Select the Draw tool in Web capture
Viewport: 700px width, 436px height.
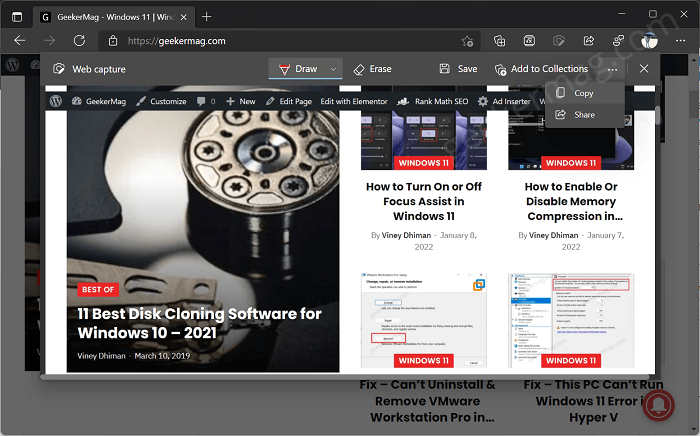(x=298, y=69)
